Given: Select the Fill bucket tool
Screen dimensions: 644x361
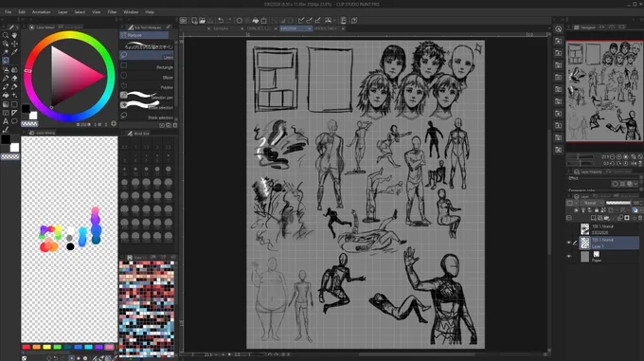Looking at the screenshot, I should pos(6,96).
